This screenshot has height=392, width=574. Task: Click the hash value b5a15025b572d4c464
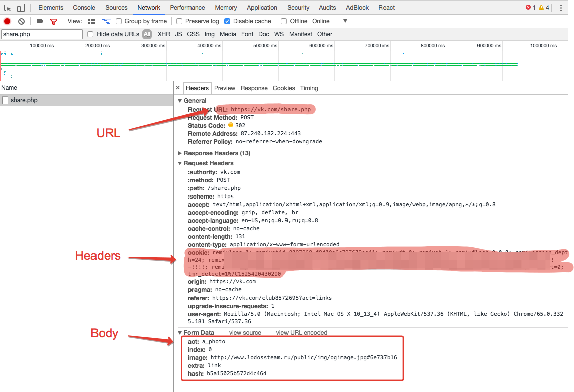236,374
